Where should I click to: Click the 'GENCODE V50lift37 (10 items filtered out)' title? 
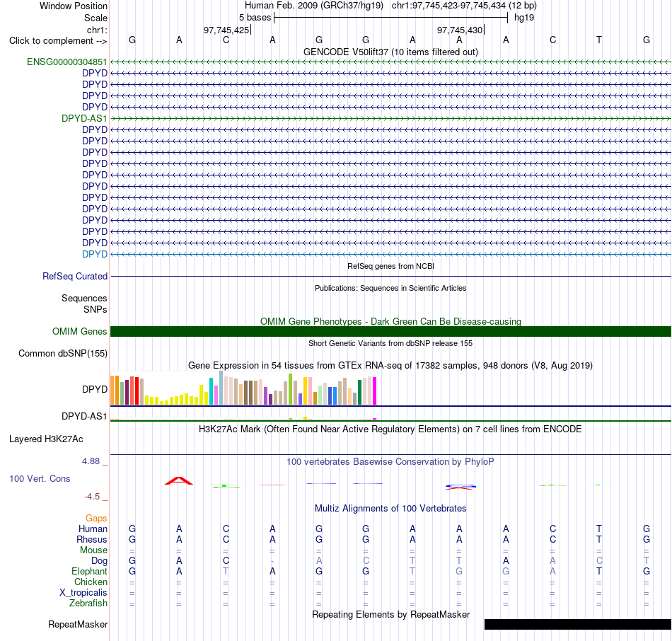pos(390,52)
